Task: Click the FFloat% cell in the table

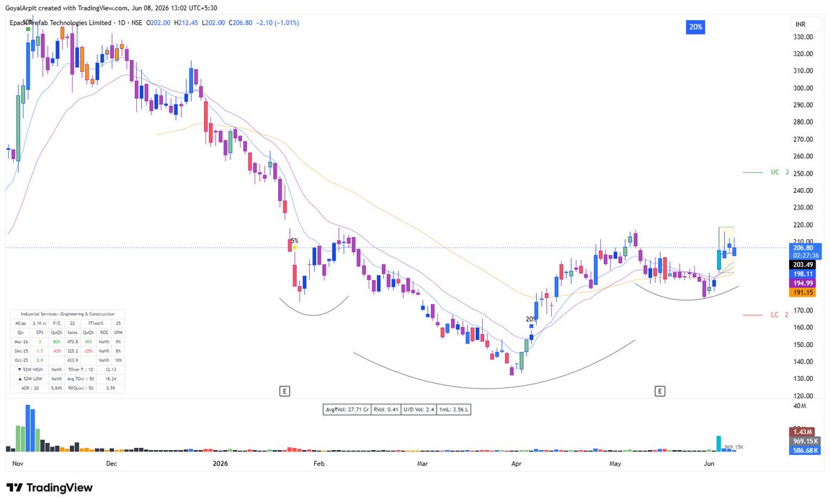Action: [x=96, y=324]
